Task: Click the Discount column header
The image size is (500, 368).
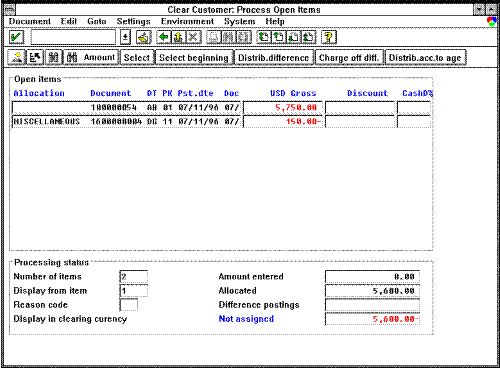Action: click(367, 93)
